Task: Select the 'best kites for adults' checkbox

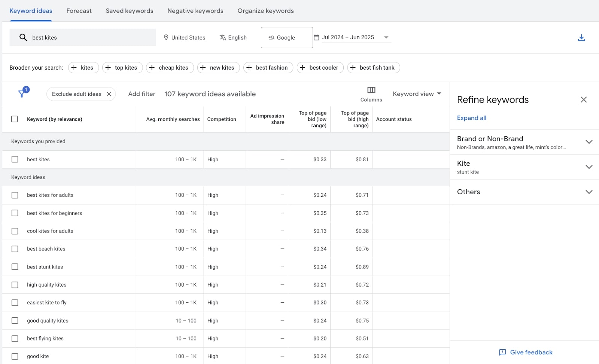Action: click(15, 195)
